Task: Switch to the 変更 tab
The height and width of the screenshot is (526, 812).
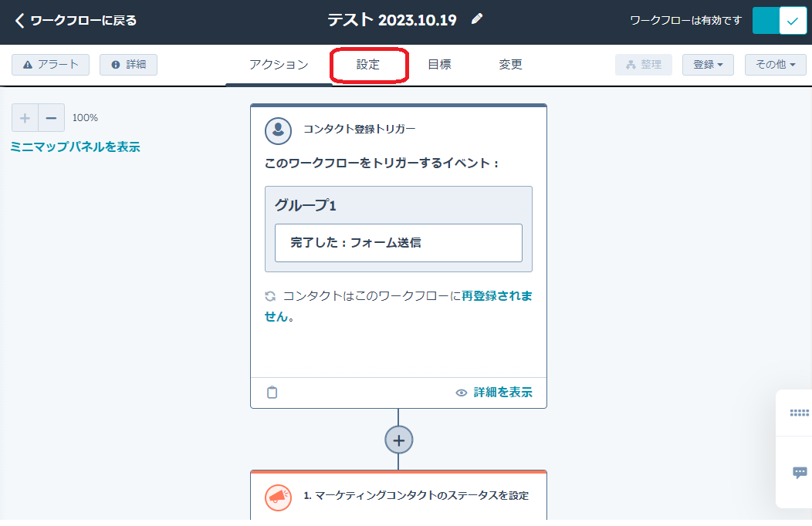Action: coord(510,65)
